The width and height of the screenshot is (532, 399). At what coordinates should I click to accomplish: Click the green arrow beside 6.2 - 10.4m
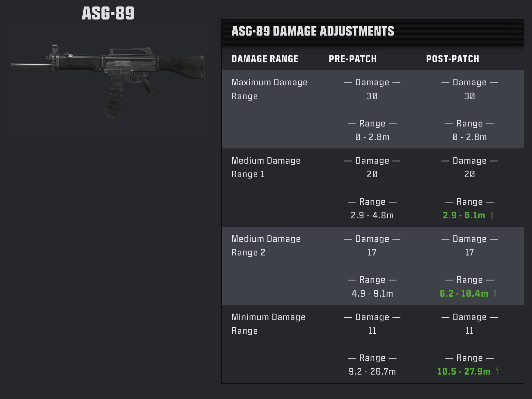click(x=495, y=293)
